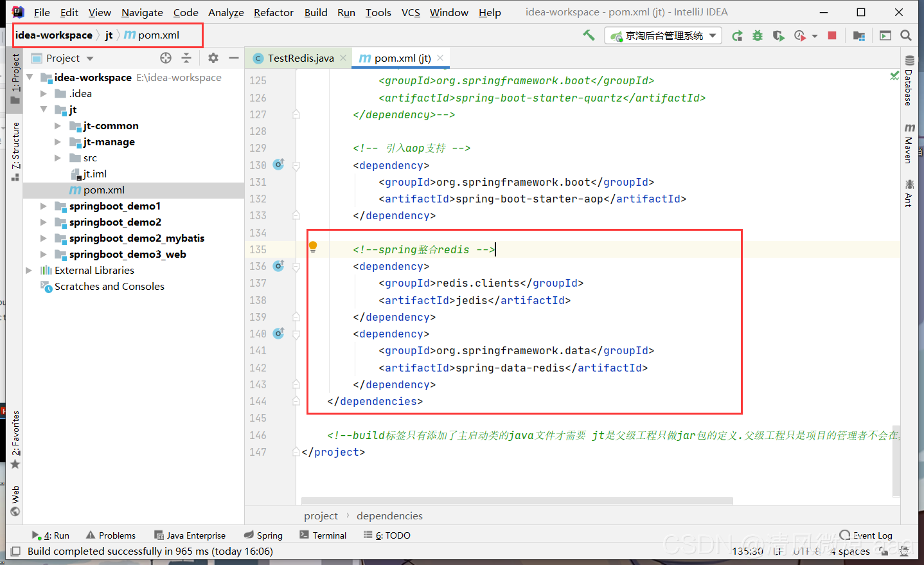This screenshot has height=565, width=924.
Task: Click the Build project hammer icon
Action: 589,35
